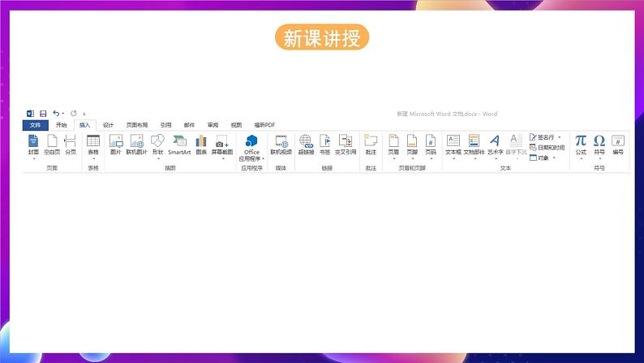The image size is (644, 363).
Task: Open the 屏幕截图 (Screenshot) dropdown
Action: pyautogui.click(x=222, y=146)
